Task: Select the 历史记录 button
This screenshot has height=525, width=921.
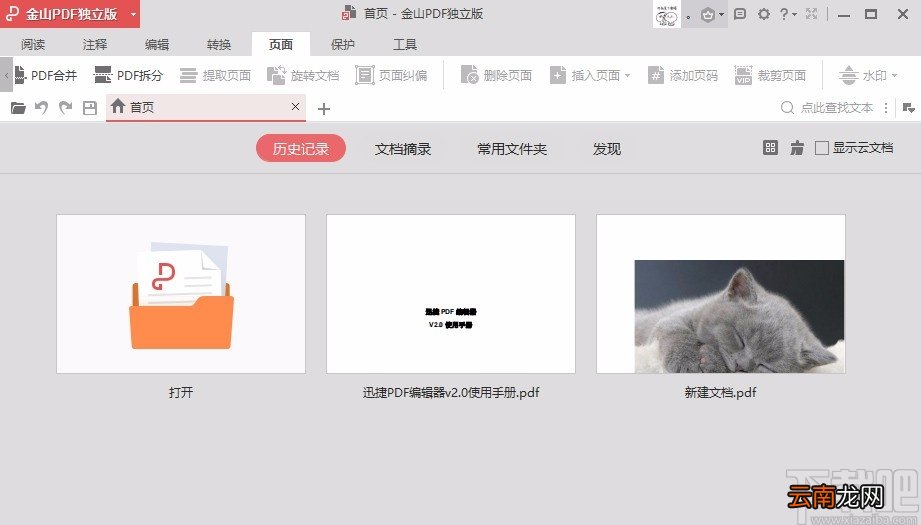Action: (301, 149)
